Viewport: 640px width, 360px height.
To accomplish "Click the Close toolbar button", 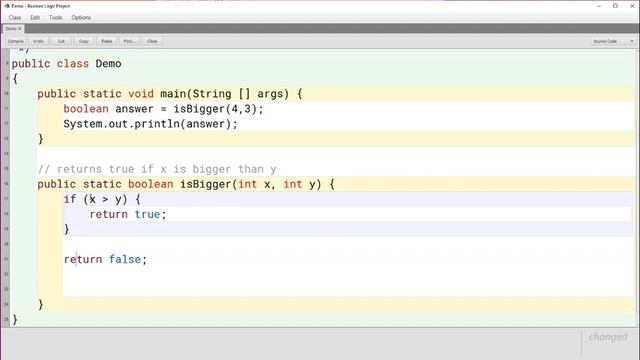I will tap(152, 41).
